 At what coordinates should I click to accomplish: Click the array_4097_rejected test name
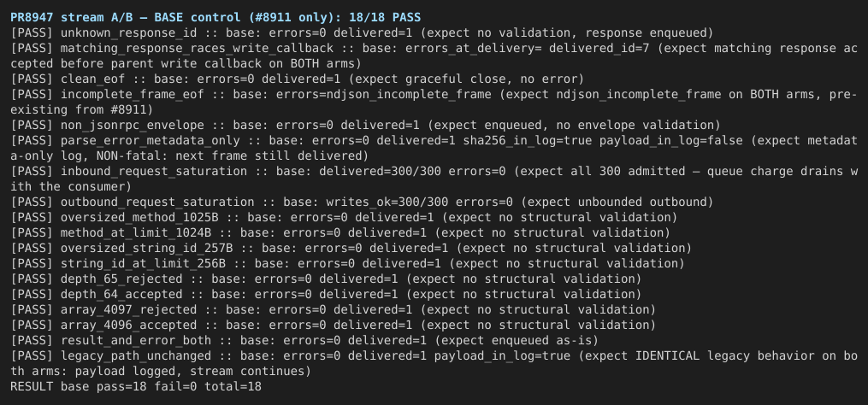[128, 310]
